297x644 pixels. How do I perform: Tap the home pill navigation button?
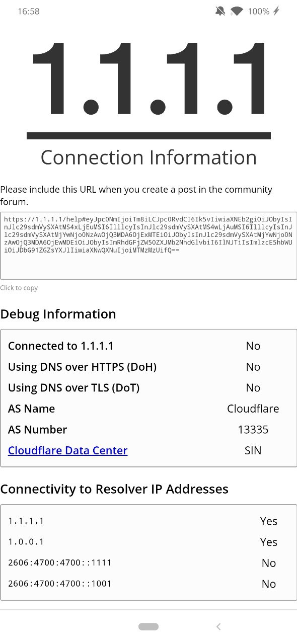(x=148, y=626)
